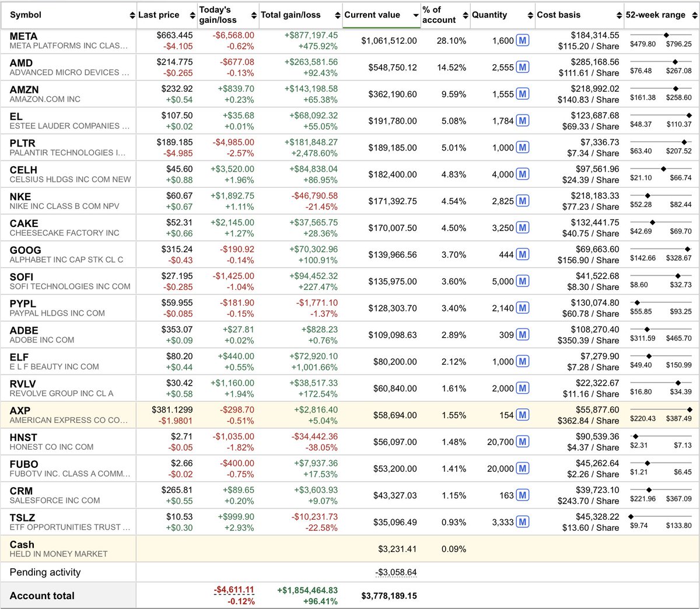Open the GOOG symbol link
The image size is (700, 609).
[25, 250]
